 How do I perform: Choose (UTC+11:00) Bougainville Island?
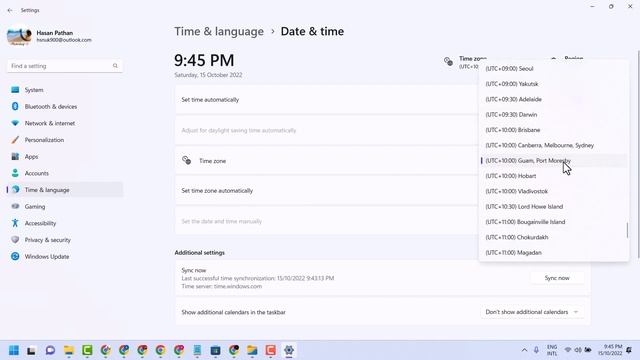point(553,222)
